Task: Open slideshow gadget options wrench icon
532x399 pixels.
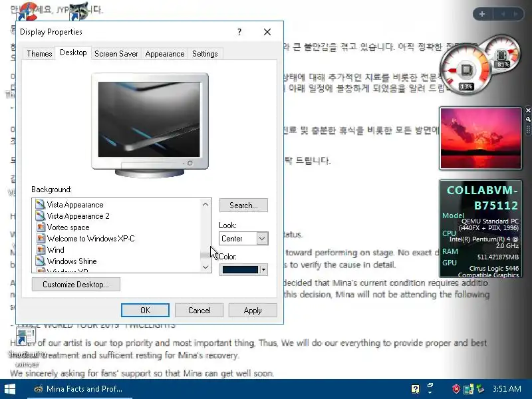Action: coord(528,119)
